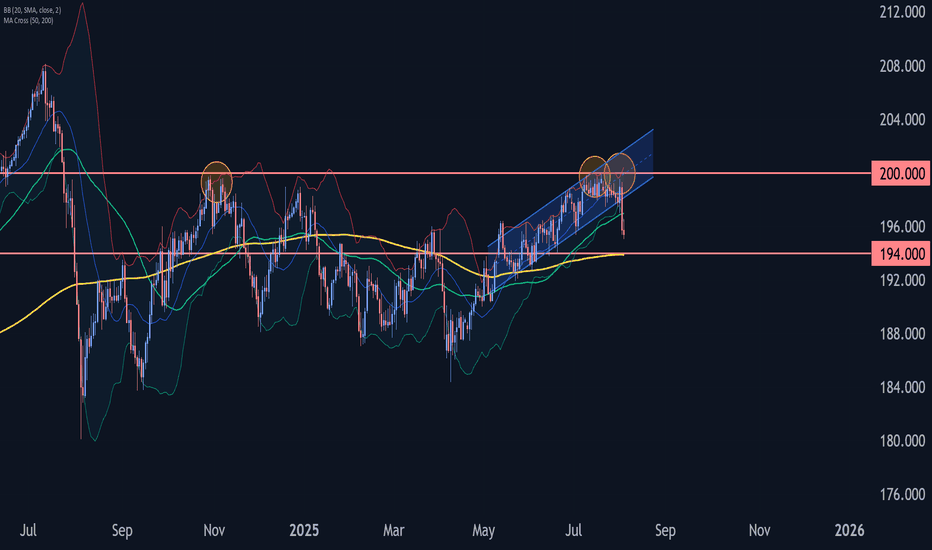Click the 184.000 price axis label

(902, 387)
